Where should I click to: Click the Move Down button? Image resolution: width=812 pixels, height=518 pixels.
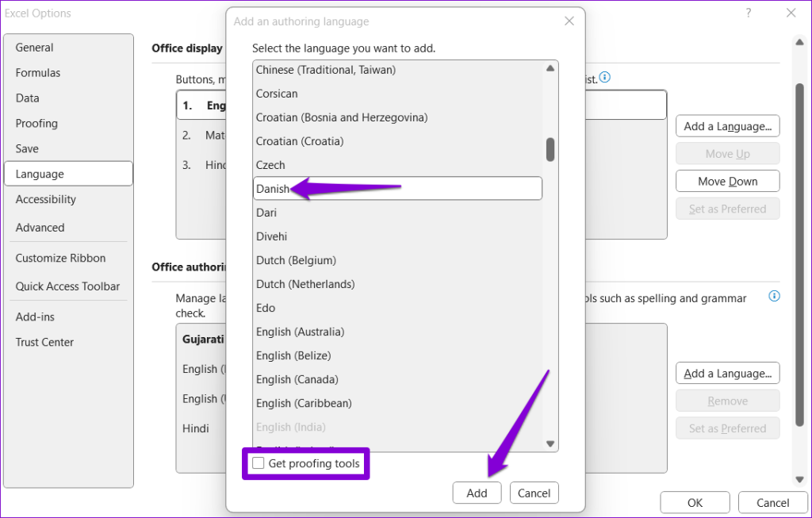click(x=728, y=182)
